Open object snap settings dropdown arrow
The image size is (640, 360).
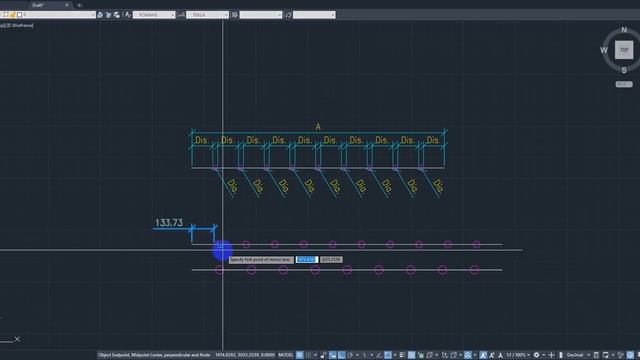click(x=395, y=355)
